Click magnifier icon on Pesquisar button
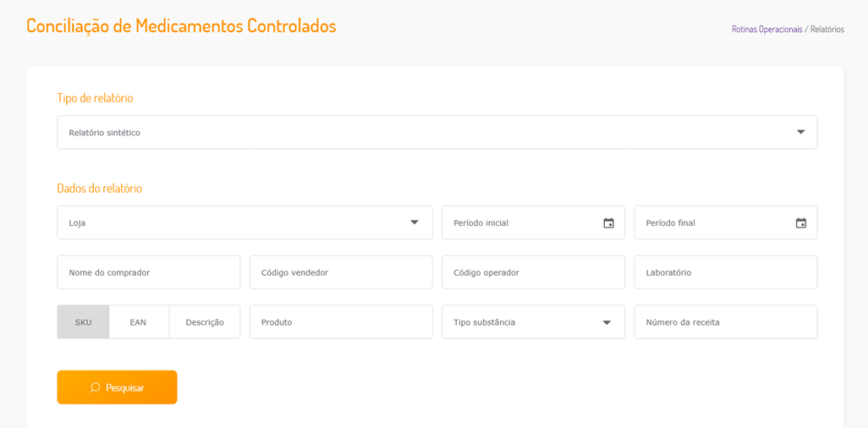This screenshot has width=868, height=428. 95,387
